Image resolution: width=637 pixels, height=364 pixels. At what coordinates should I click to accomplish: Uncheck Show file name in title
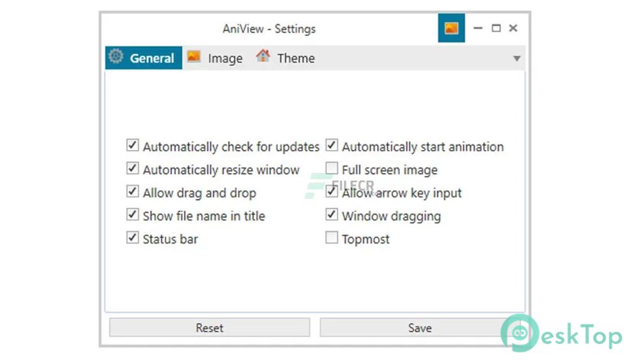(133, 214)
